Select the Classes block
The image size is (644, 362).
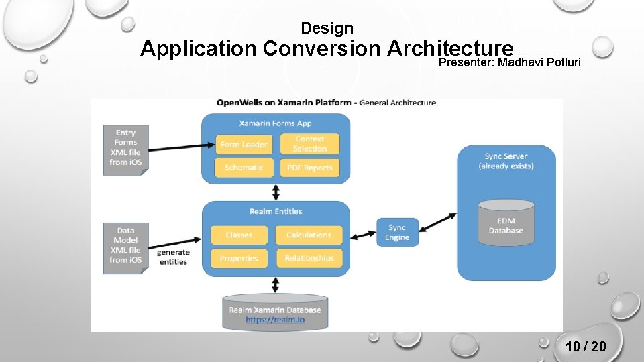pyautogui.click(x=239, y=235)
